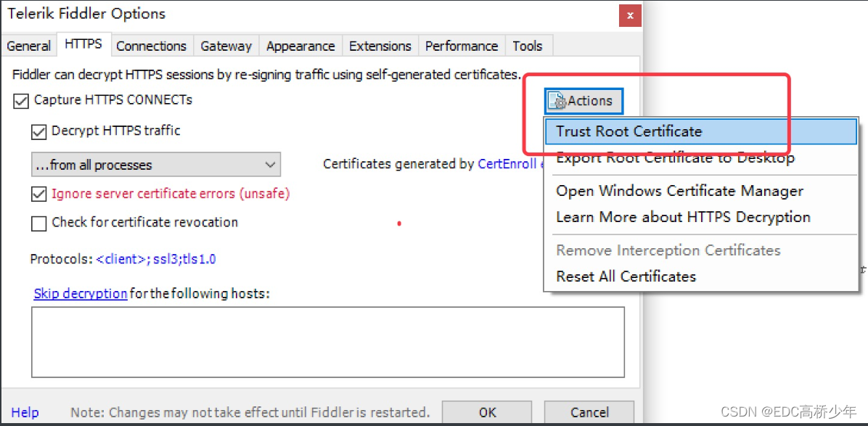Click inside the hosts list text box
This screenshot has width=868, height=426.
pos(328,342)
